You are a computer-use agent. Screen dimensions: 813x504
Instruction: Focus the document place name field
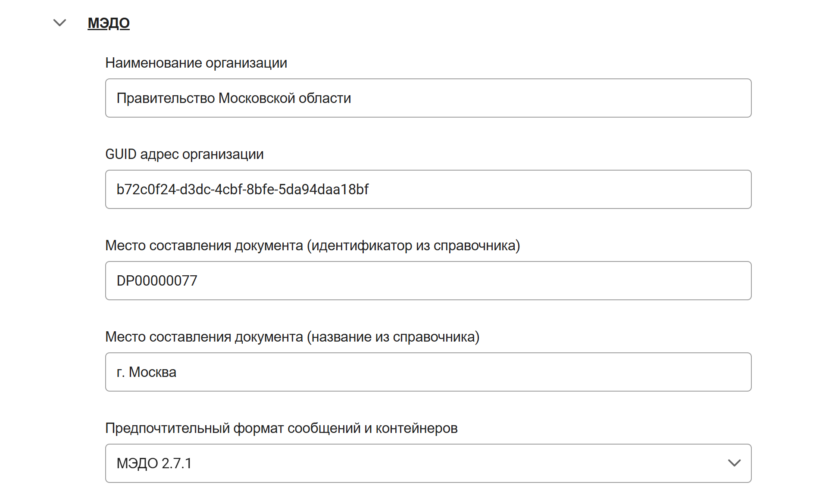[428, 372]
